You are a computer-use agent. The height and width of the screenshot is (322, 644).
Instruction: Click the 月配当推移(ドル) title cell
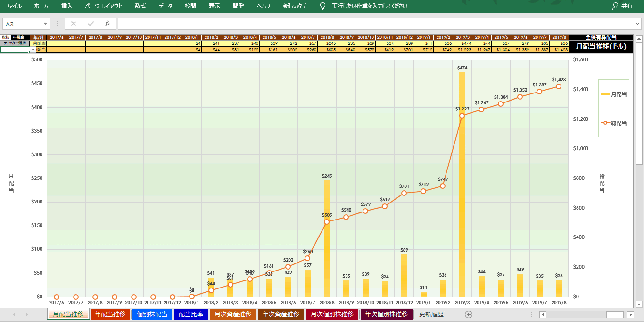coord(601,46)
